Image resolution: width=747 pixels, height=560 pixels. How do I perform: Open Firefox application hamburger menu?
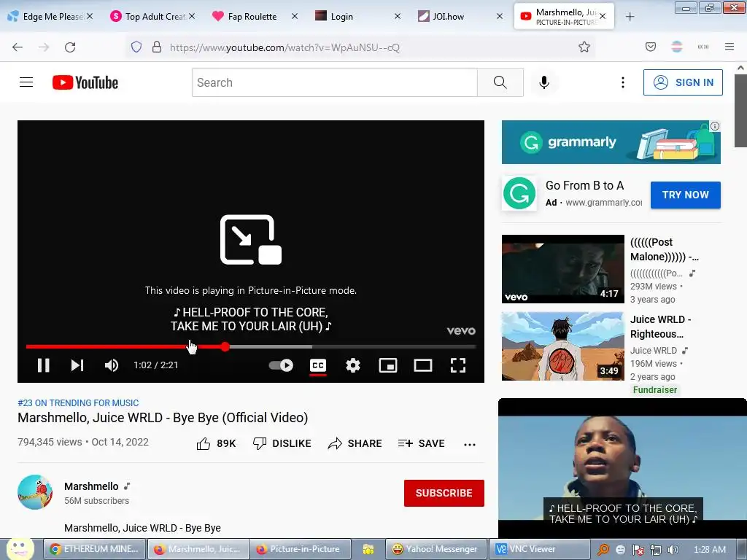click(729, 47)
